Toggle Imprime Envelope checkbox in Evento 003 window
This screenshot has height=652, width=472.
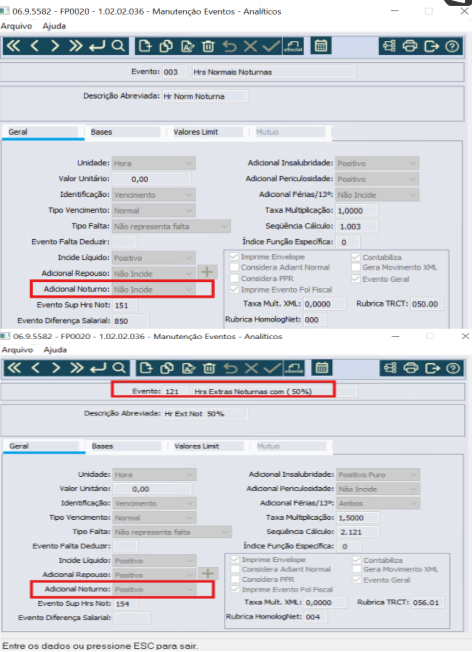235,257
